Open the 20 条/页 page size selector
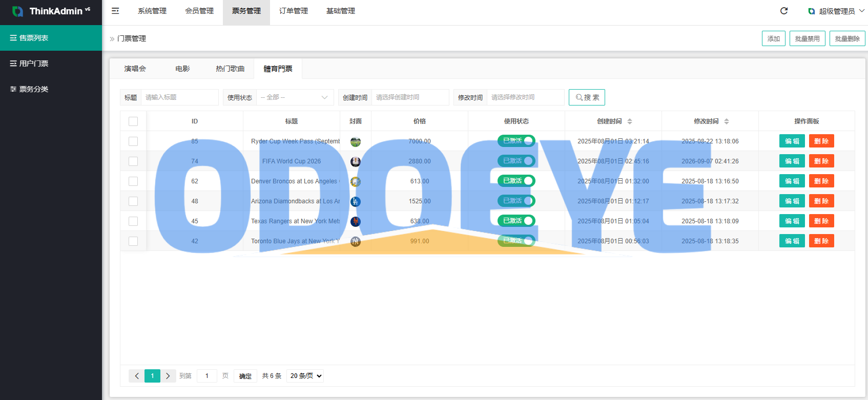 click(x=305, y=376)
